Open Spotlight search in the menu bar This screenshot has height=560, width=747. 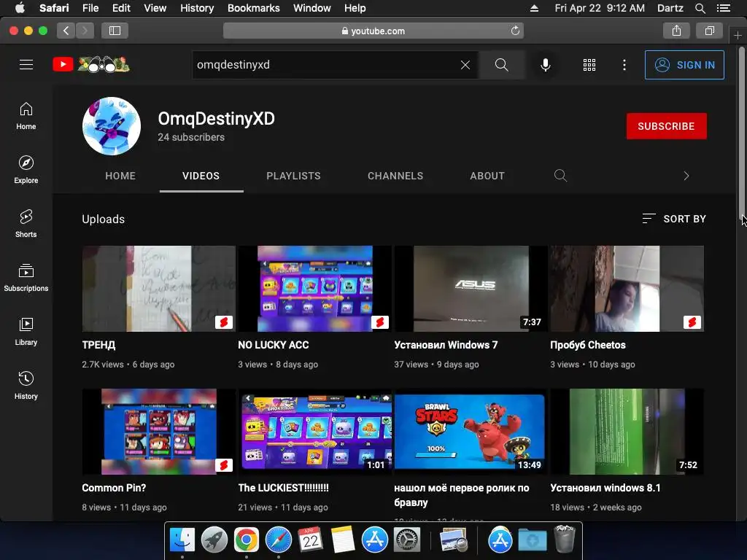700,8
